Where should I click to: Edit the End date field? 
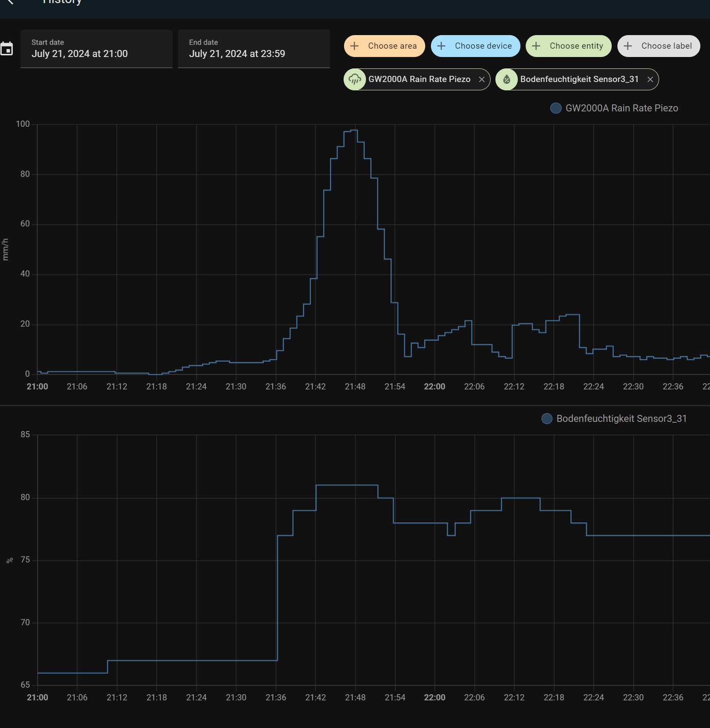click(x=254, y=49)
